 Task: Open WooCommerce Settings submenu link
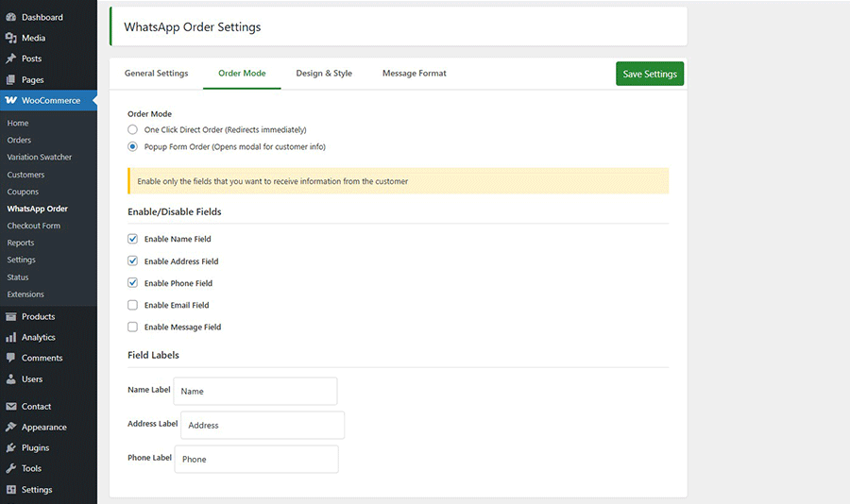(21, 260)
